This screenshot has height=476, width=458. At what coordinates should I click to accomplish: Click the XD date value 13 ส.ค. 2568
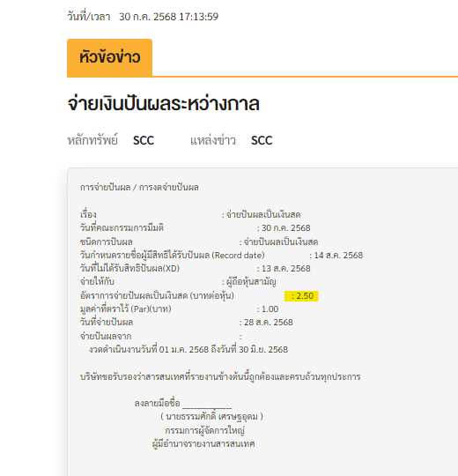285,269
